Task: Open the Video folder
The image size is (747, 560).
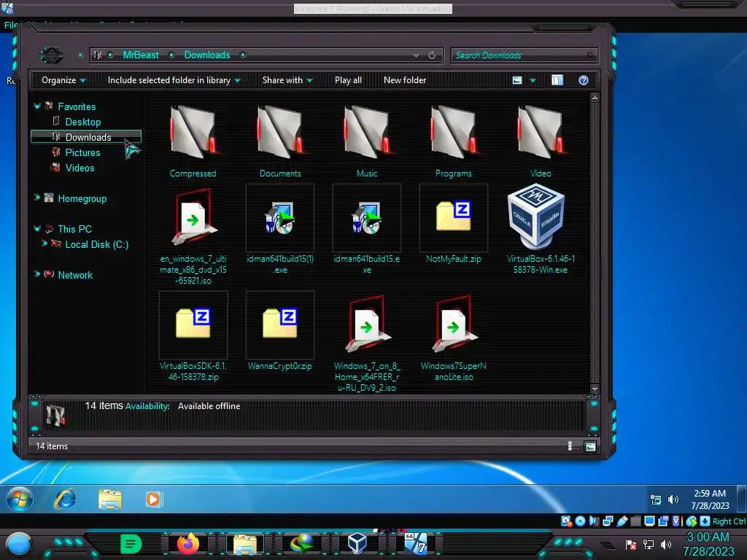Action: tap(541, 141)
